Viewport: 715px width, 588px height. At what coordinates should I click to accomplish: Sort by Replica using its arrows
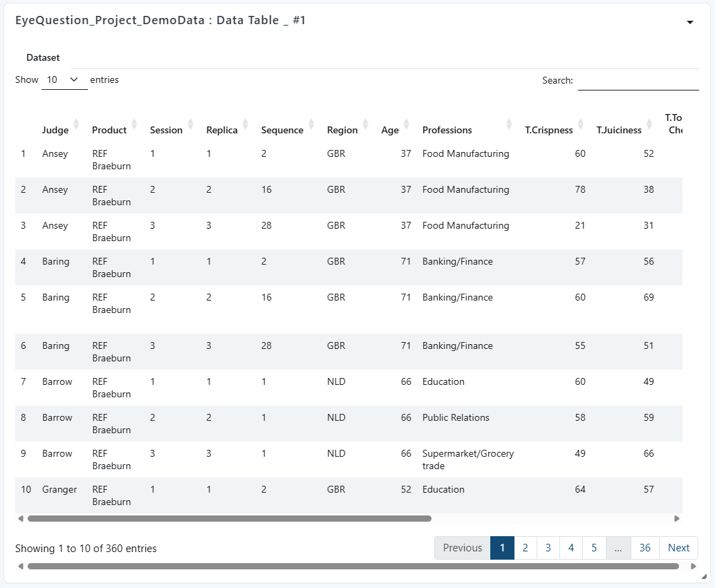(x=245, y=124)
